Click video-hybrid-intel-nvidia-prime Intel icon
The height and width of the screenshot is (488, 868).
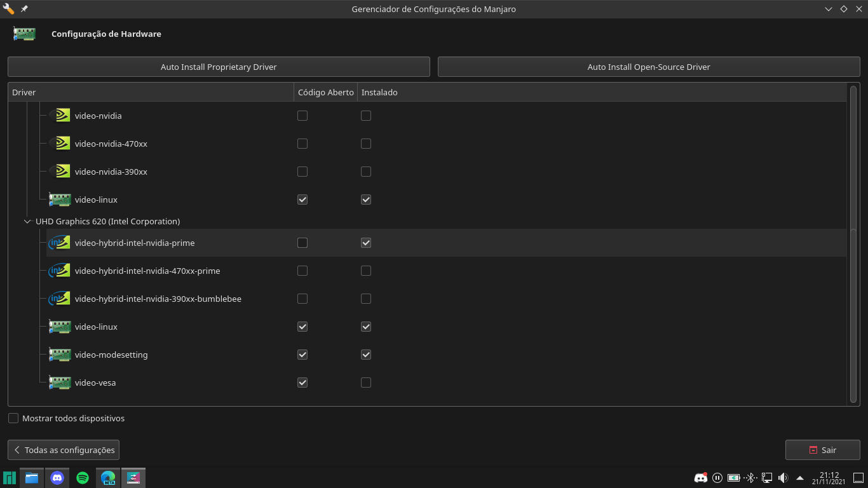coord(60,243)
